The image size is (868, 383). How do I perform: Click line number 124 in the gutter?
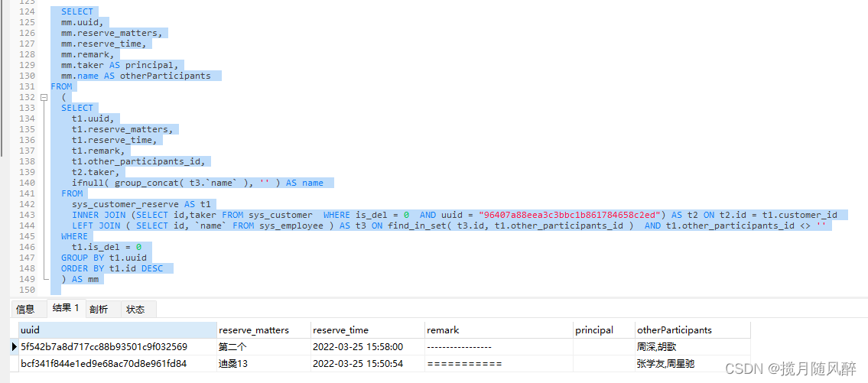(27, 11)
